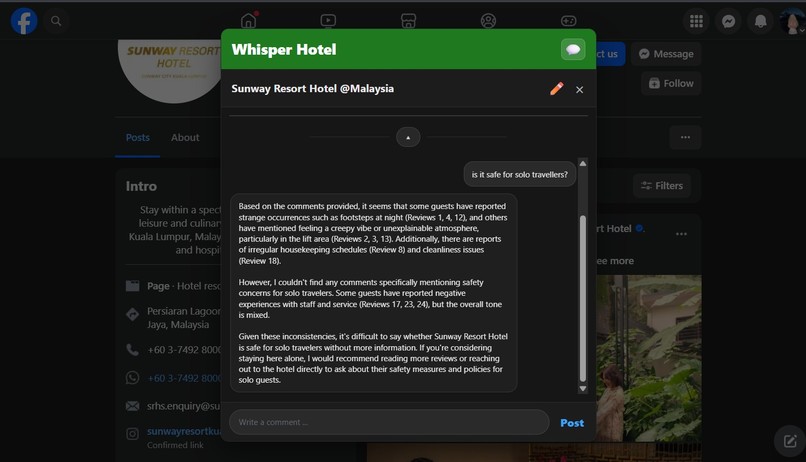The width and height of the screenshot is (806, 462).
Task: Click the 'Sunway Resort Hotel @Malaysia' title
Action: pyautogui.click(x=313, y=88)
